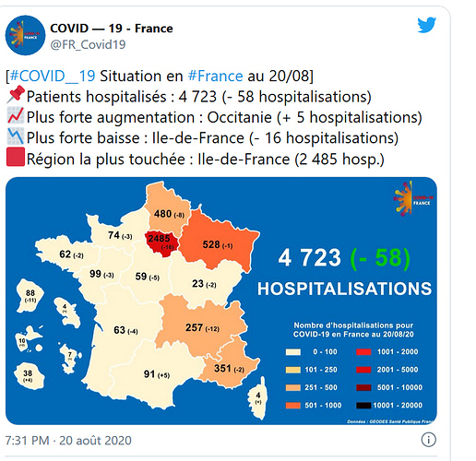Click the COVID-19 France profile avatar
Screen dimensions: 476x461
25,35
